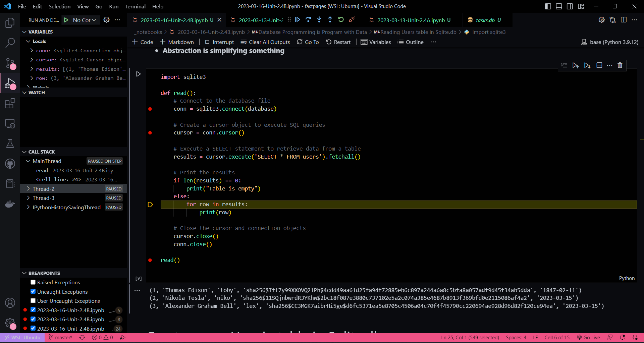Open the Source Control view
Image resolution: width=644 pixels, height=343 pixels.
click(10, 63)
